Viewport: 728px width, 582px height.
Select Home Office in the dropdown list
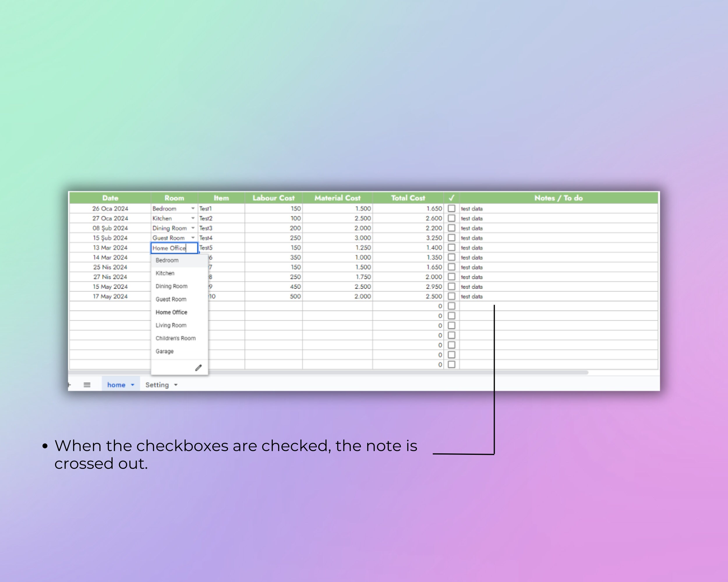[179, 313]
